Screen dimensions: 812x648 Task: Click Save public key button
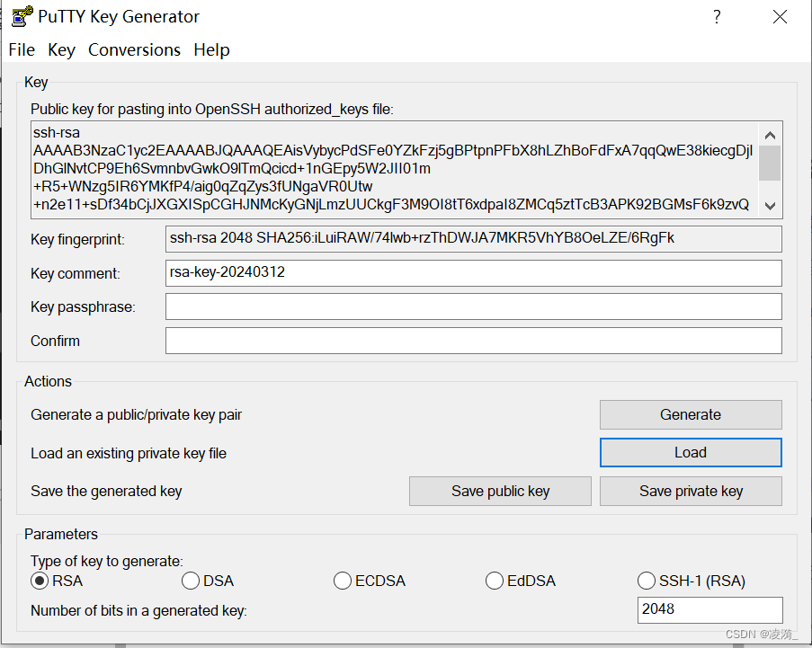[500, 492]
